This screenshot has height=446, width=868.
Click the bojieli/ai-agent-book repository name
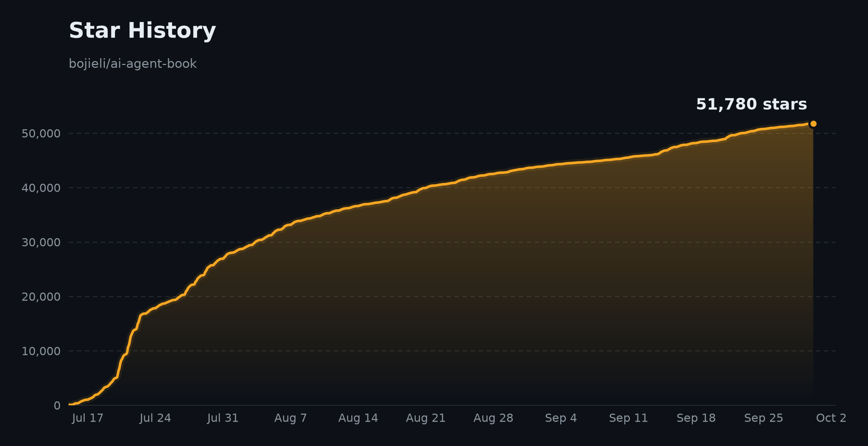click(x=132, y=64)
